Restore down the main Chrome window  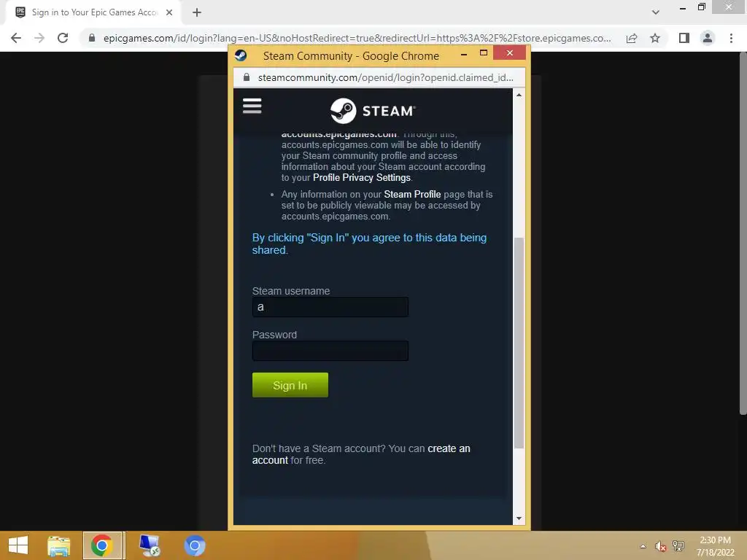click(x=701, y=7)
